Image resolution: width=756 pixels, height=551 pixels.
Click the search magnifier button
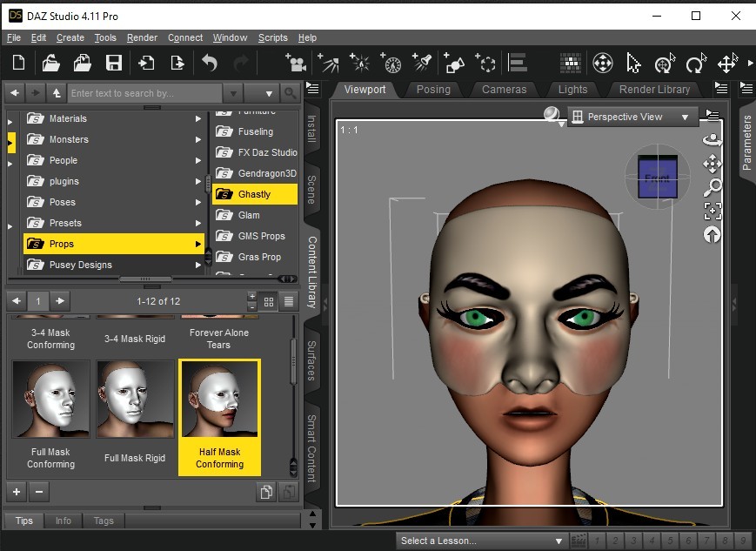(x=290, y=93)
